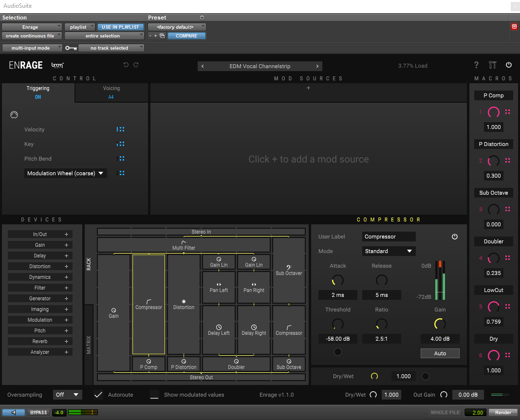This screenshot has width=520, height=420.
Task: Open the Oversampling dropdown
Action: pos(67,395)
